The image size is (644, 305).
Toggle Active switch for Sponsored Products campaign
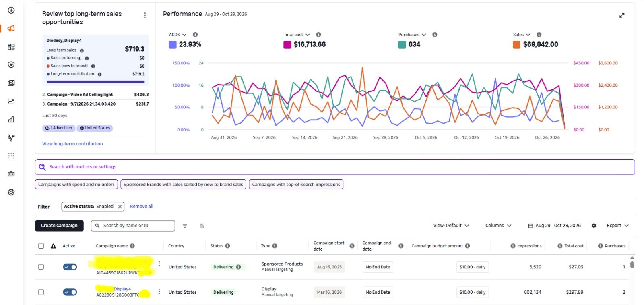70,267
